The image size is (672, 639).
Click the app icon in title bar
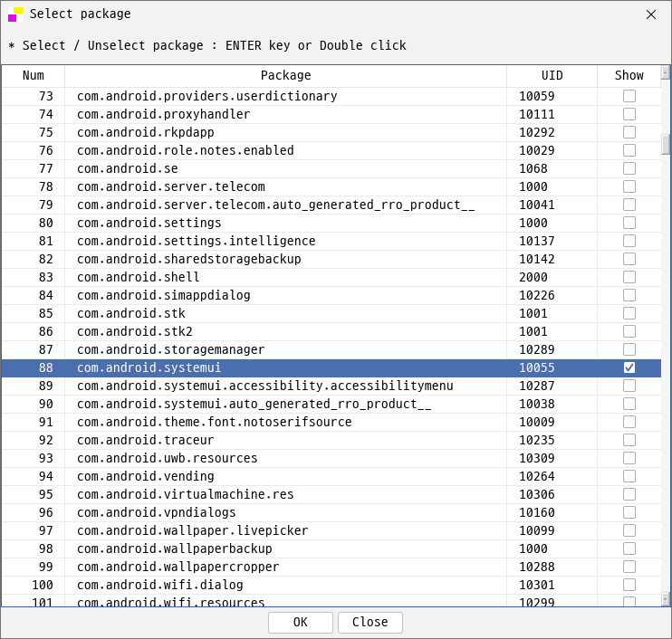pos(15,14)
